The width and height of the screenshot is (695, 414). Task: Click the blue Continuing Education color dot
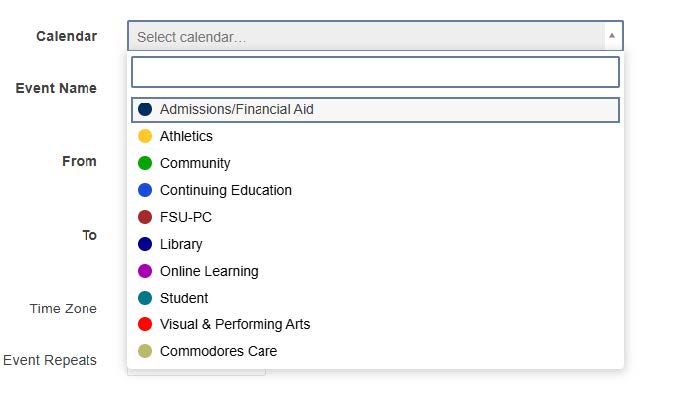point(145,191)
